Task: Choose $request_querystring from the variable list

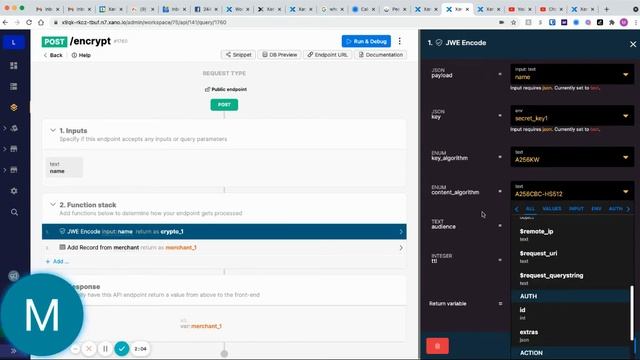Action: pos(571,279)
